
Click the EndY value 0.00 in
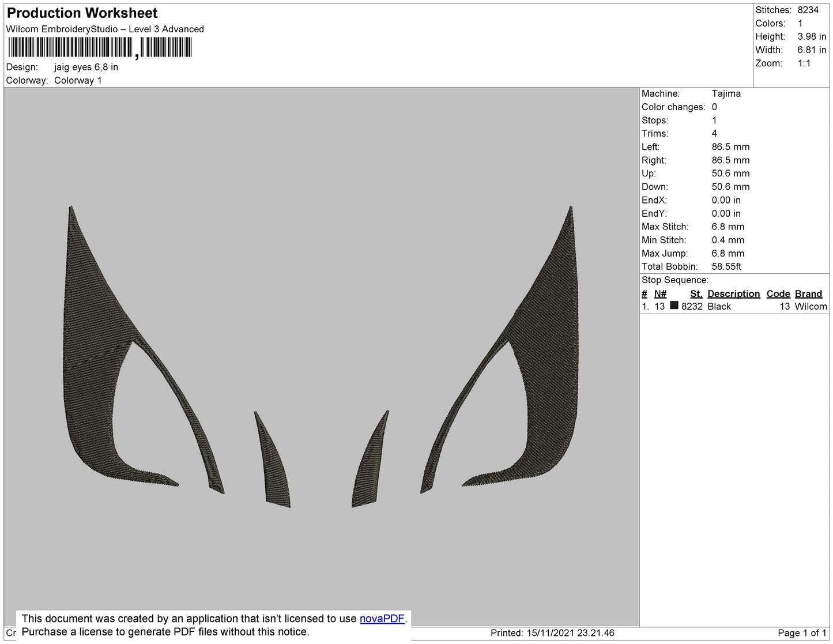click(x=726, y=213)
